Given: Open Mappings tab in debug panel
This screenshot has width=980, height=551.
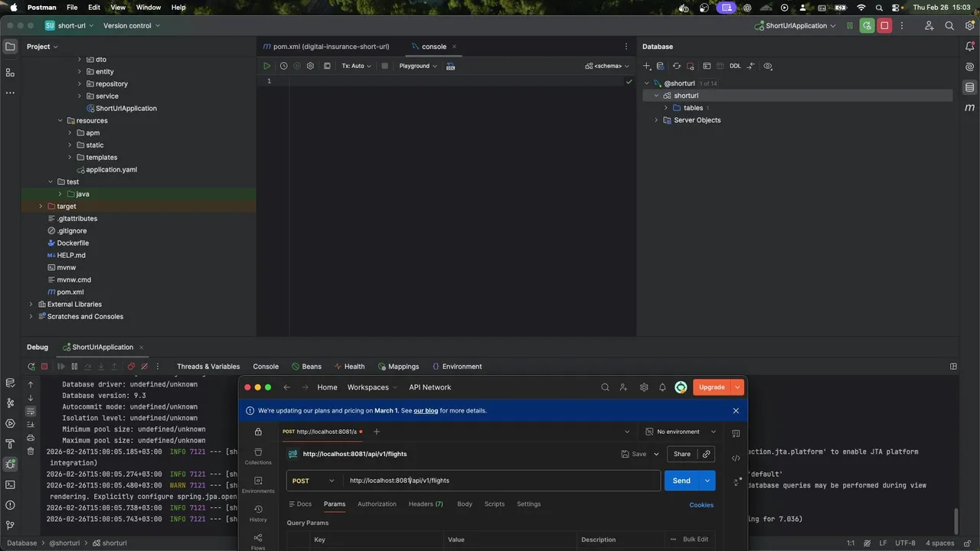Looking at the screenshot, I should point(397,367).
